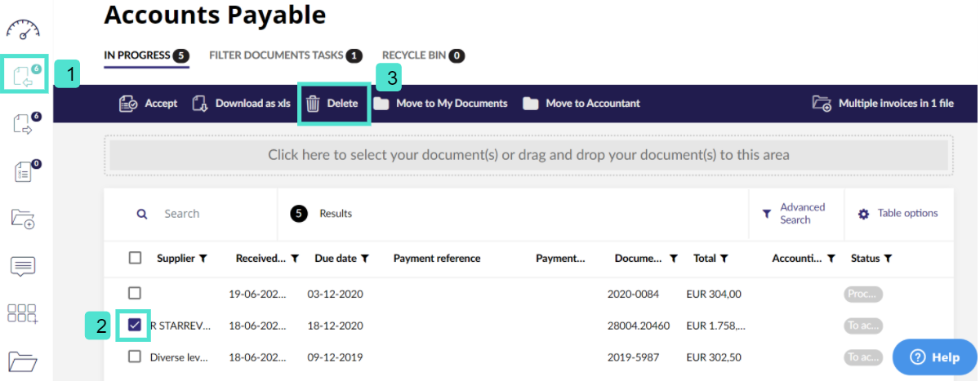Uncheck the R STARREV... row checkbox

pos(135,325)
